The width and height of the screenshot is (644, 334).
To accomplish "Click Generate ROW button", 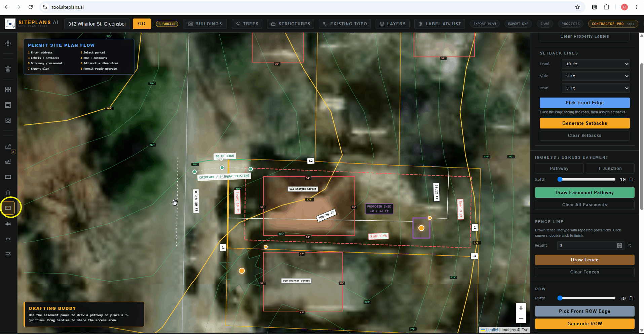I will point(584,324).
